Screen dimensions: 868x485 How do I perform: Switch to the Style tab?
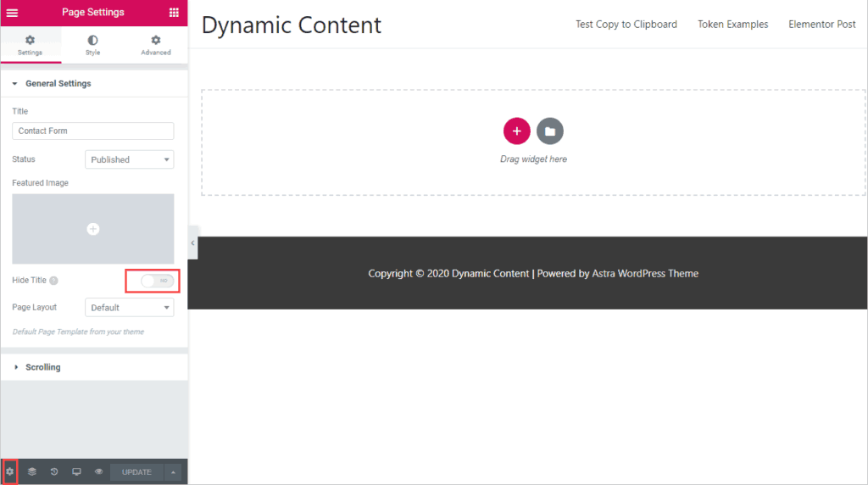click(92, 45)
